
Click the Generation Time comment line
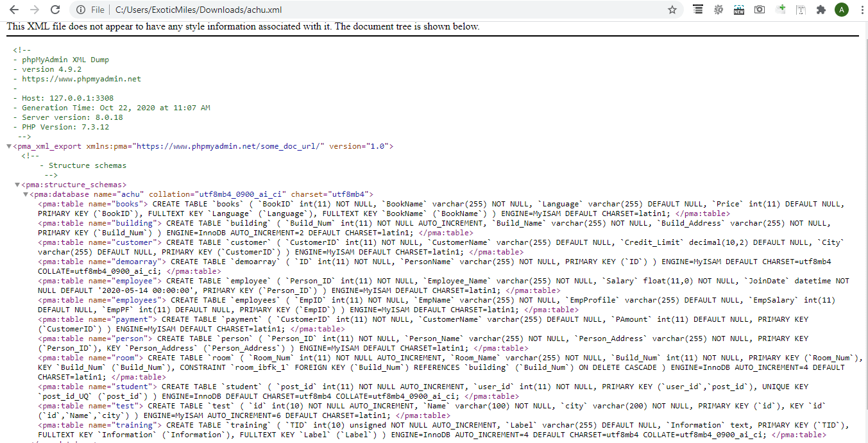[x=115, y=108]
